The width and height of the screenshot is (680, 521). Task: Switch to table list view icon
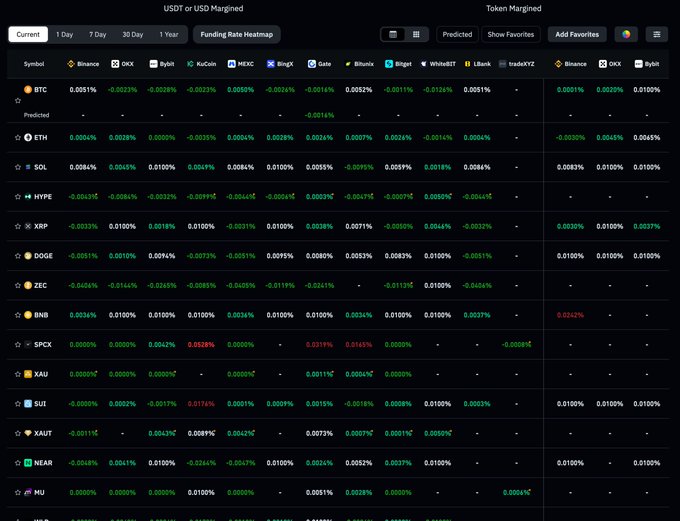[393, 34]
